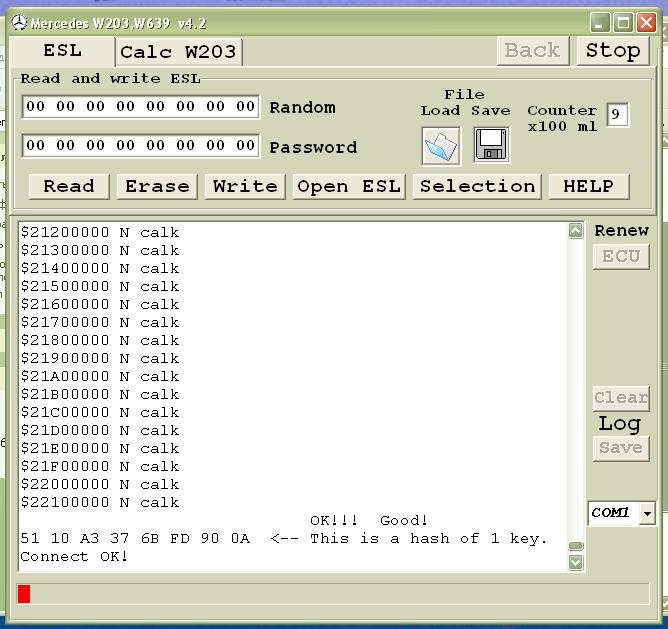Click the Erase button
The image size is (668, 629).
coord(157,186)
